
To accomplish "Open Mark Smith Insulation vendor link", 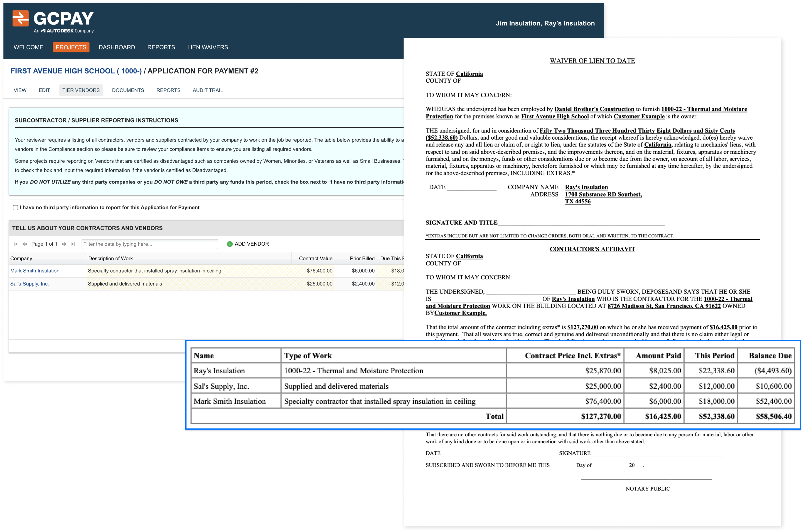I will pos(35,271).
